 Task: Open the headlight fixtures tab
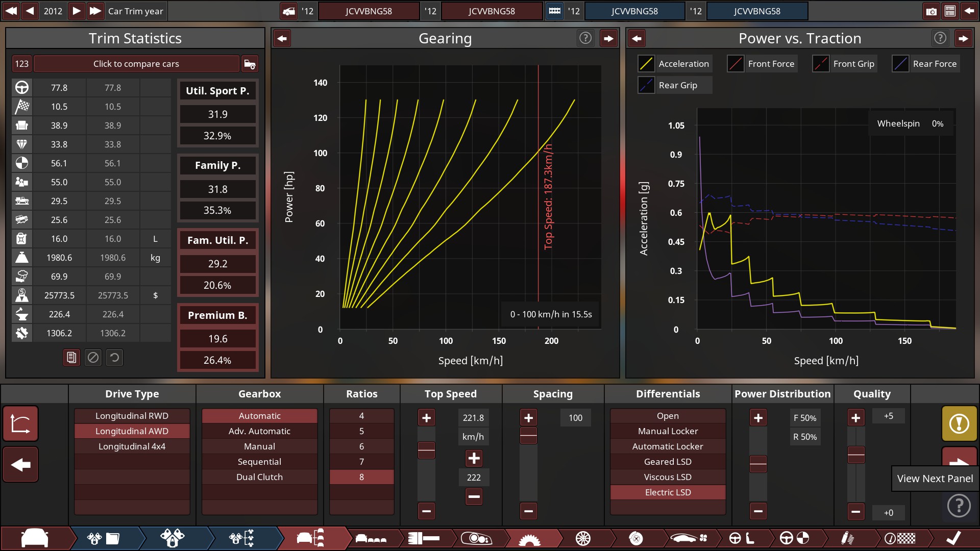(476, 538)
